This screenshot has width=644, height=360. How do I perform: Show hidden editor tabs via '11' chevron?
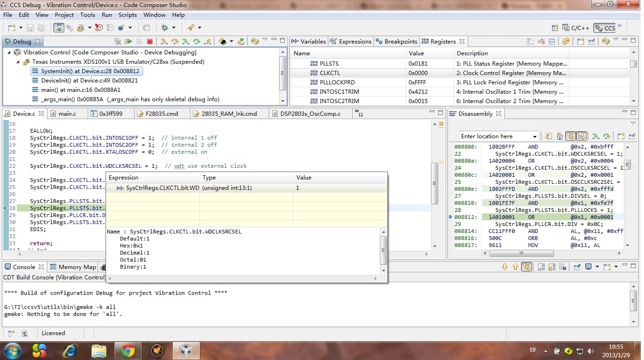coord(359,113)
